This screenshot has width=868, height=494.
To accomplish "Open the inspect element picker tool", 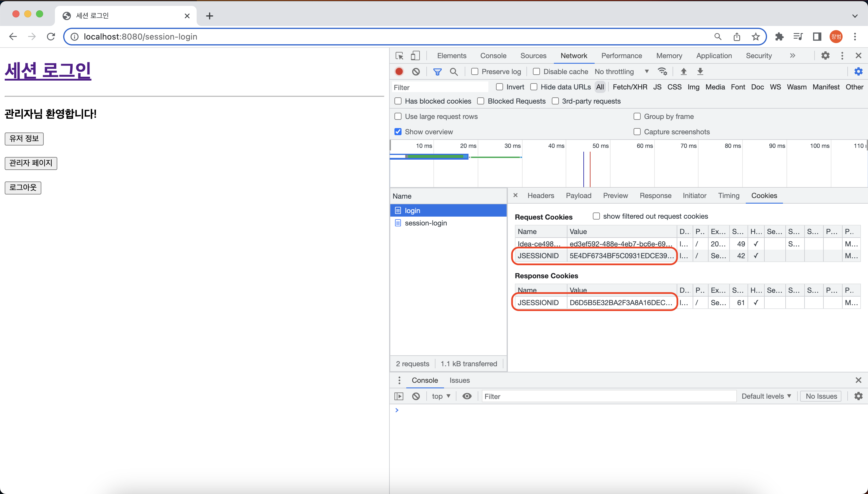I will [x=399, y=56].
